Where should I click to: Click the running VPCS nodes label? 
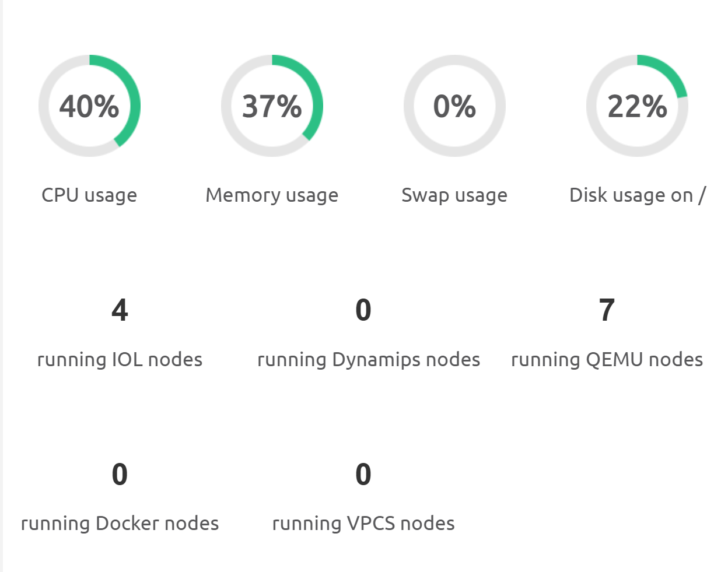click(363, 524)
